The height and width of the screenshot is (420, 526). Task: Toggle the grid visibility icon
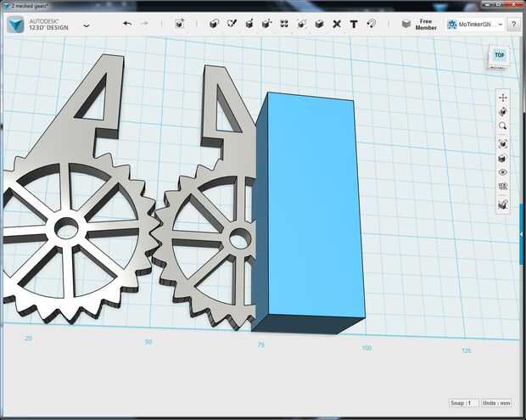[x=503, y=187]
